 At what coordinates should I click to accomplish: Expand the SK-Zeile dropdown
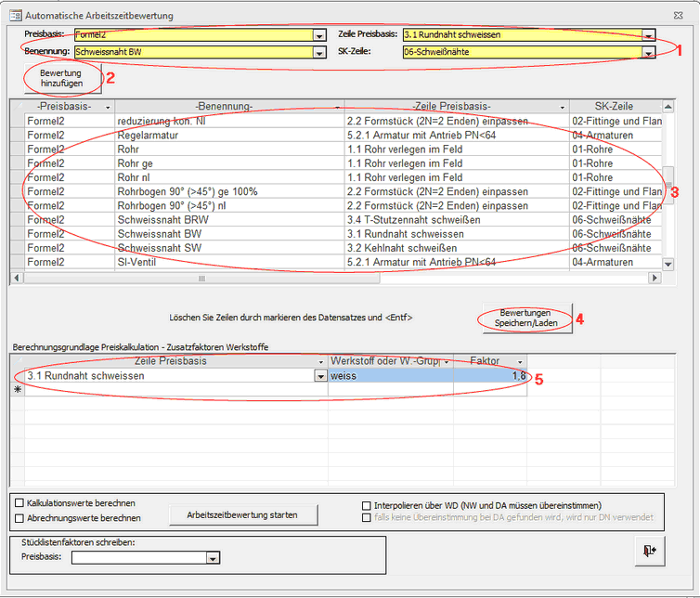click(648, 53)
